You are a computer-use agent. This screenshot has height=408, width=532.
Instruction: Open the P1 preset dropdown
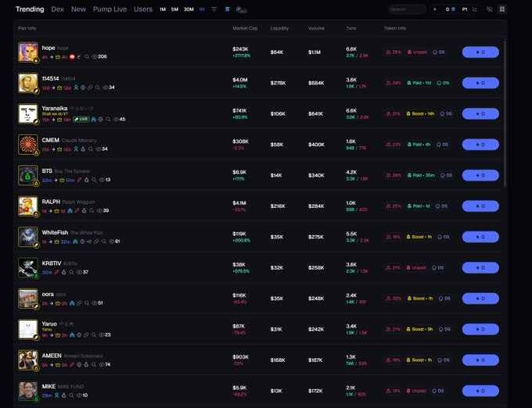465,9
